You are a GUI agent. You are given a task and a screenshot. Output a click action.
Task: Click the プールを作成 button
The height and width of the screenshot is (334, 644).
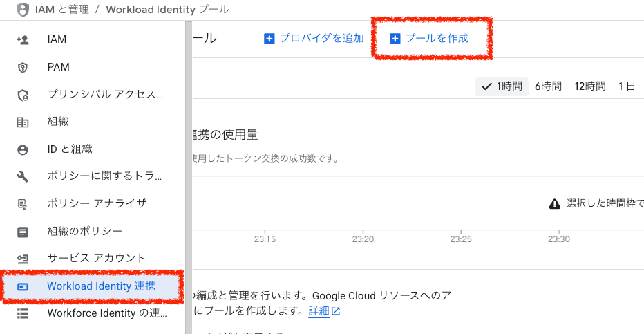tap(429, 39)
